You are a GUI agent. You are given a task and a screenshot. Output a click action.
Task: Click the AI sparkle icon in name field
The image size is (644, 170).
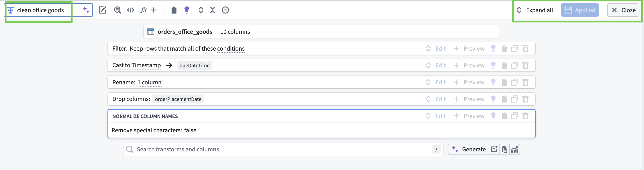86,10
